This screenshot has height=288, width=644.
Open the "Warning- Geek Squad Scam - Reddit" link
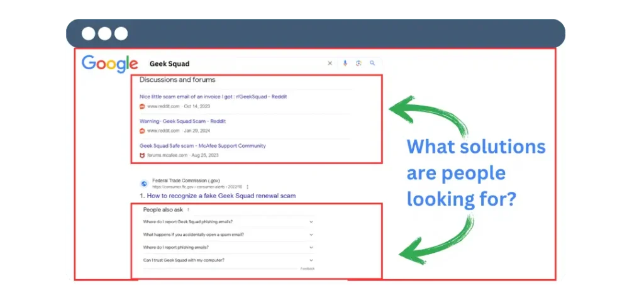(x=182, y=121)
